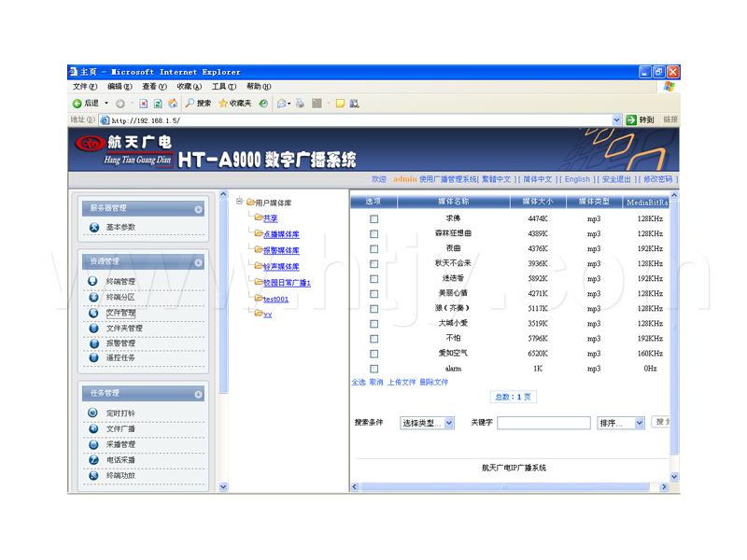
Task: Click the IE Mail icon
Action: coord(282,104)
